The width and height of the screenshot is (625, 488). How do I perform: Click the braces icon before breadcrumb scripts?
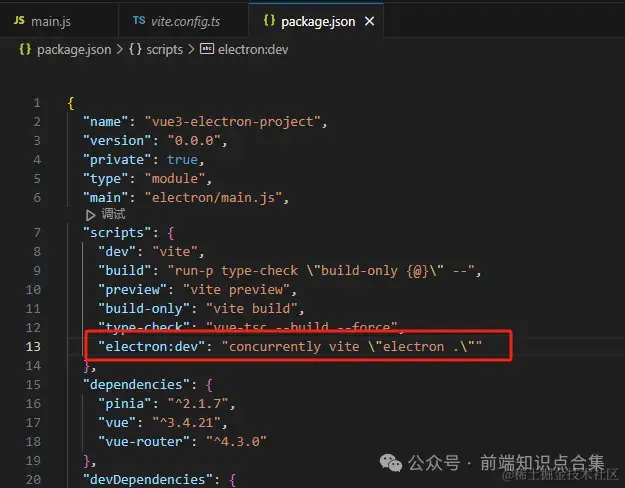pyautogui.click(x=135, y=49)
